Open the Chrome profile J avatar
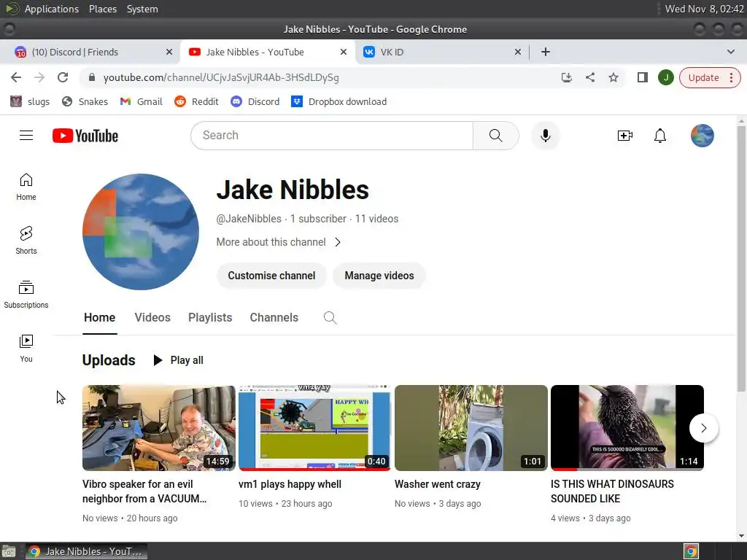The height and width of the screenshot is (560, 747). click(665, 77)
